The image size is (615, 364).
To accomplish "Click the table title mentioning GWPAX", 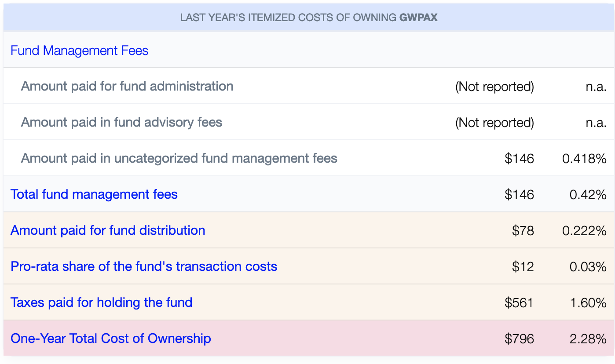I will (309, 18).
